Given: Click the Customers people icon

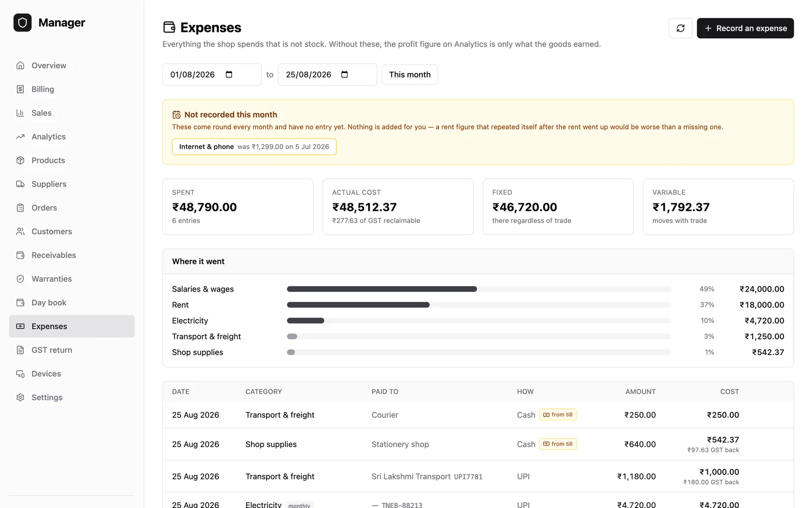Looking at the screenshot, I should [20, 232].
